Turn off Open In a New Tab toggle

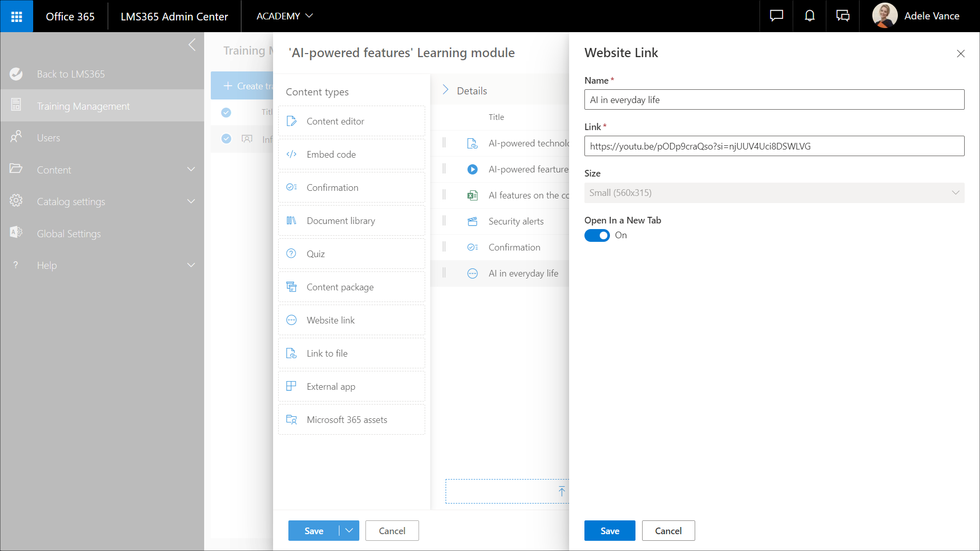[597, 235]
